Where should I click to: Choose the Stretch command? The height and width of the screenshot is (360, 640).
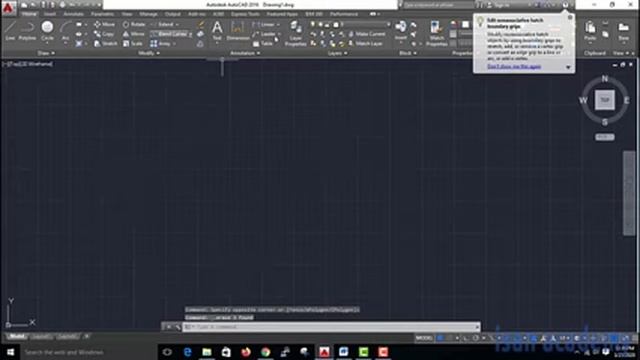(106, 43)
